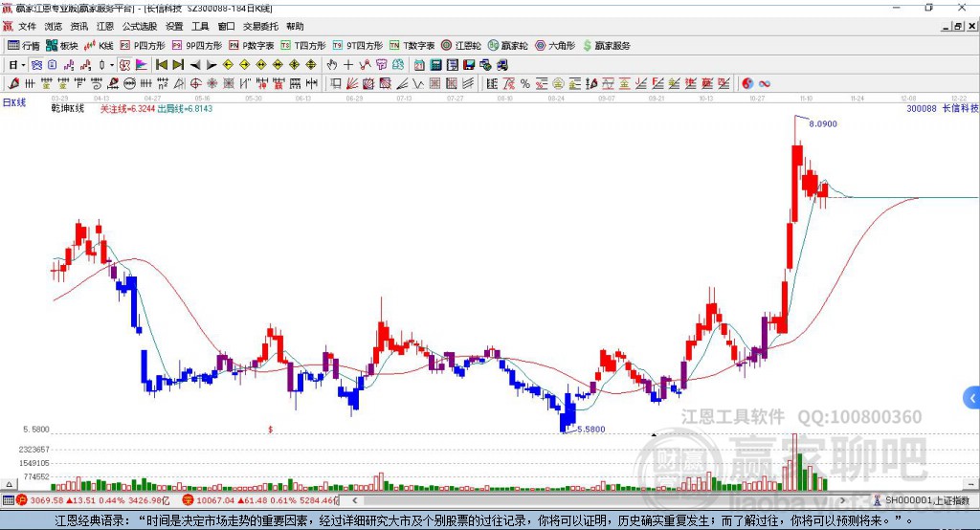The height and width of the screenshot is (530, 980).
Task: Click the Shanghai index 3069.58 status
Action: 94,500
